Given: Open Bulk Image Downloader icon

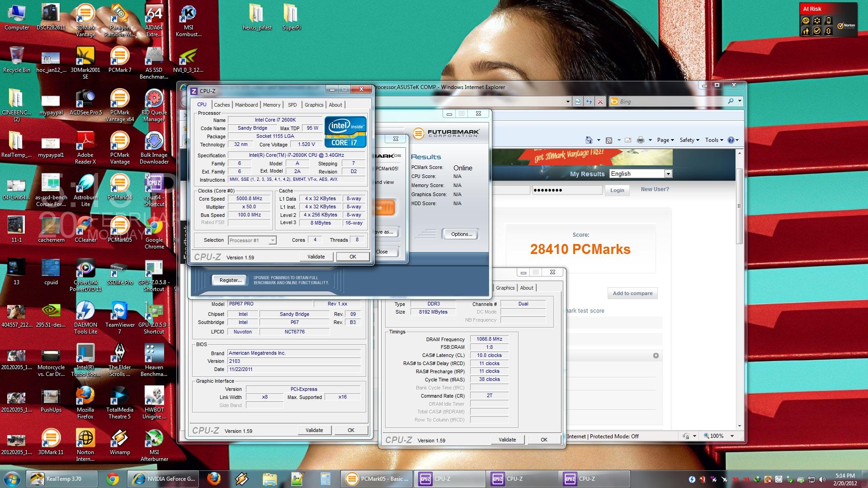Looking at the screenshot, I should click(154, 148).
